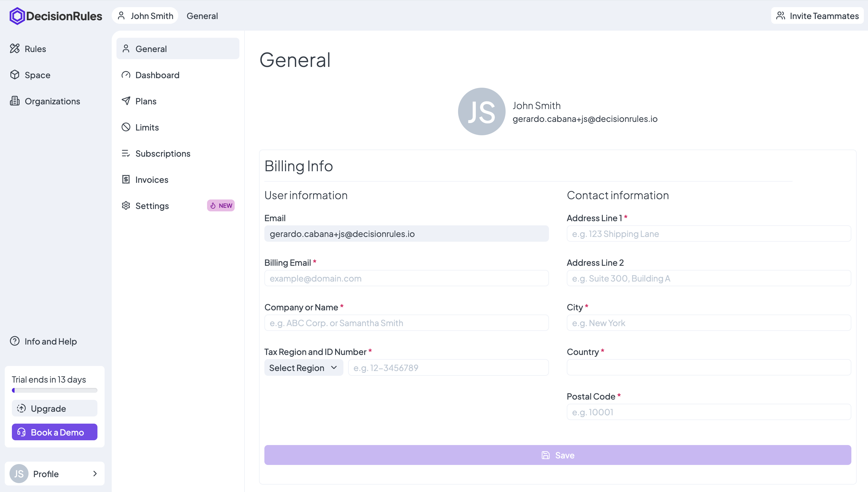868x492 pixels.
Task: Click the Space cube icon
Action: [15, 75]
